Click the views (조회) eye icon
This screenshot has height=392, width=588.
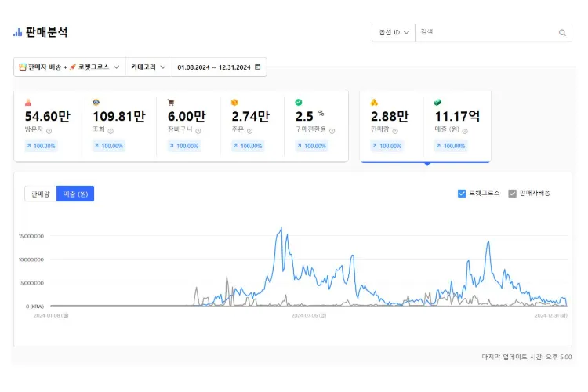(x=96, y=102)
